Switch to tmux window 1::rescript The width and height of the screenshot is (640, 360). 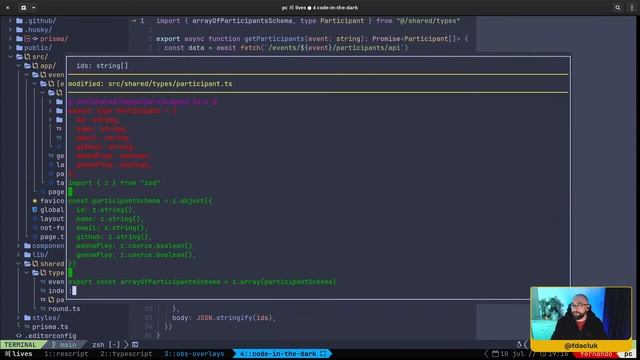(66, 354)
